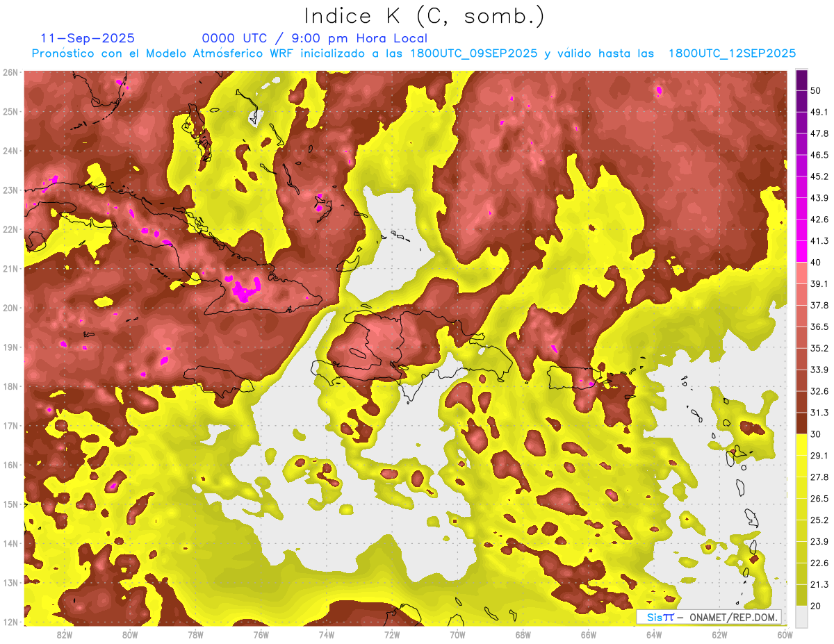
Task: Click the colorbar value "49.1"
Action: click(819, 112)
